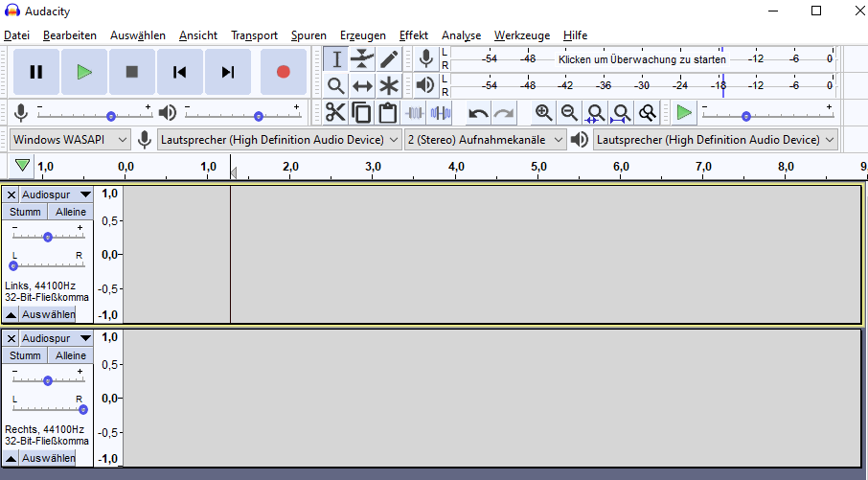Open the Auswählen menu
The width and height of the screenshot is (868, 480).
coord(138,35)
